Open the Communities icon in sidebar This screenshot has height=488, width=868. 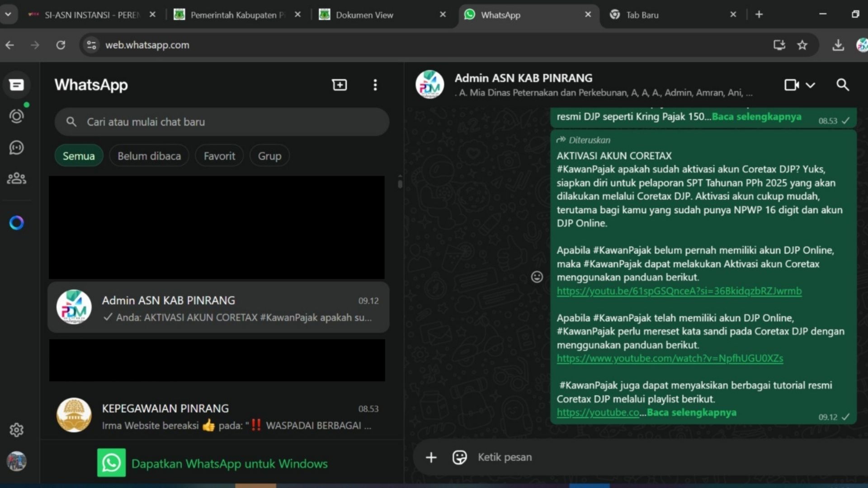[x=16, y=178]
